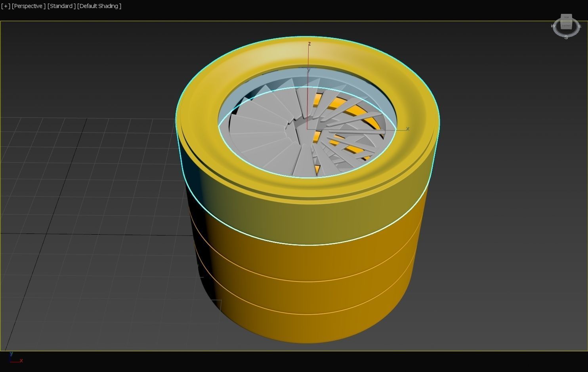The width and height of the screenshot is (588, 372).
Task: Click the E compass label on ViewCube
Action: (580, 26)
